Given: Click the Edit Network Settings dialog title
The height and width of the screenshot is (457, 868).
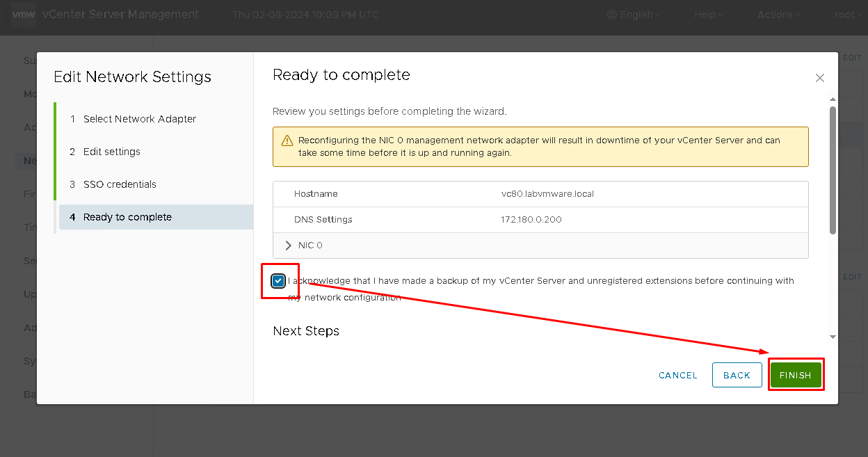Looking at the screenshot, I should (x=132, y=77).
